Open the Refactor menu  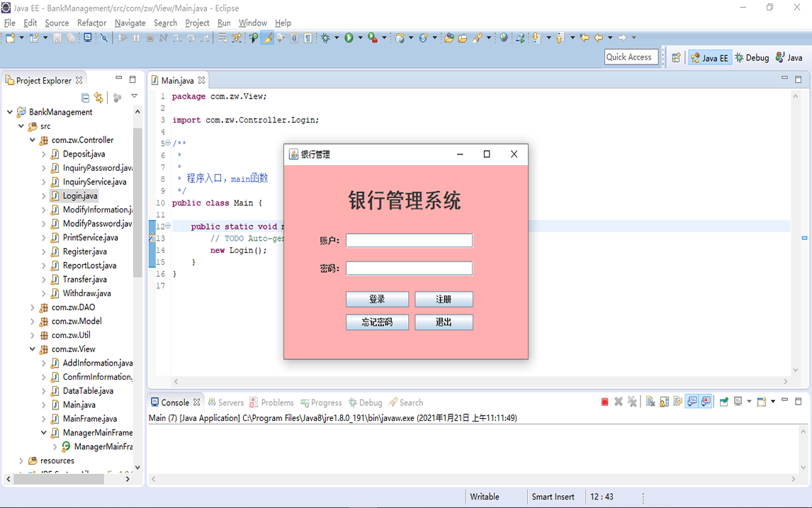pos(91,23)
